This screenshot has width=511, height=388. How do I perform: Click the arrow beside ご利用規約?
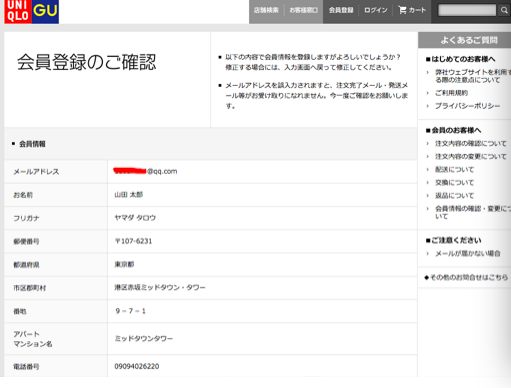pyautogui.click(x=428, y=93)
